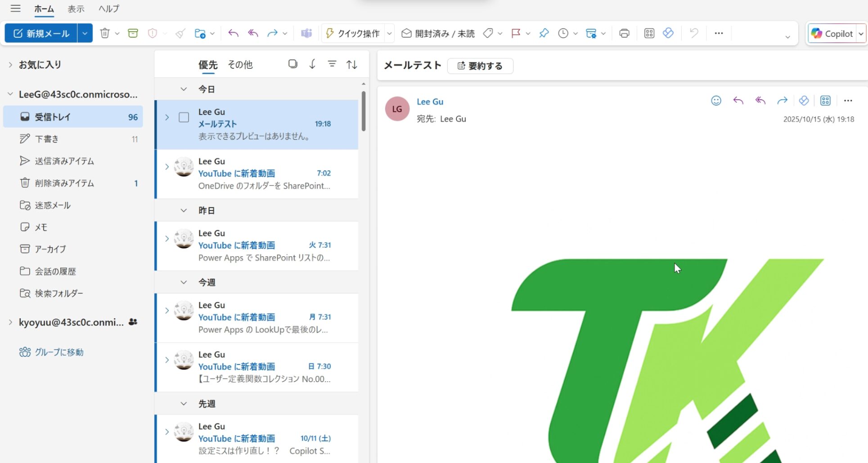Viewport: 868px width, 463px height.
Task: Toggle 開封済み / 未読 read status
Action: (x=438, y=33)
